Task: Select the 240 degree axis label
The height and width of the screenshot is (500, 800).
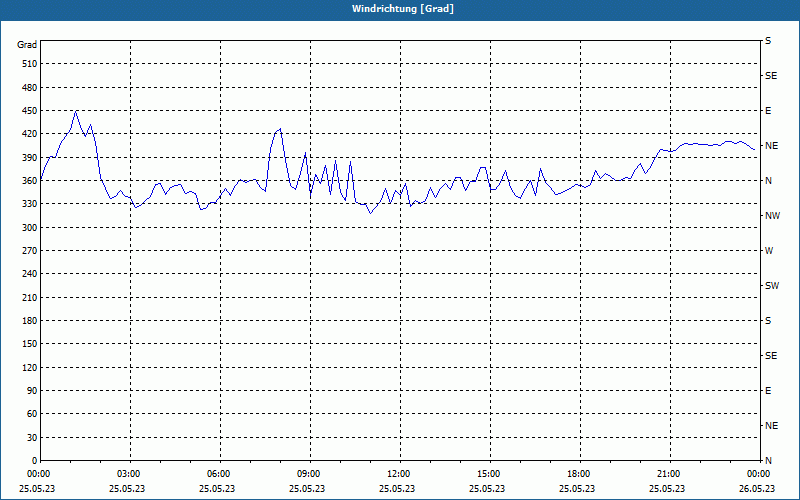Action: click(30, 274)
